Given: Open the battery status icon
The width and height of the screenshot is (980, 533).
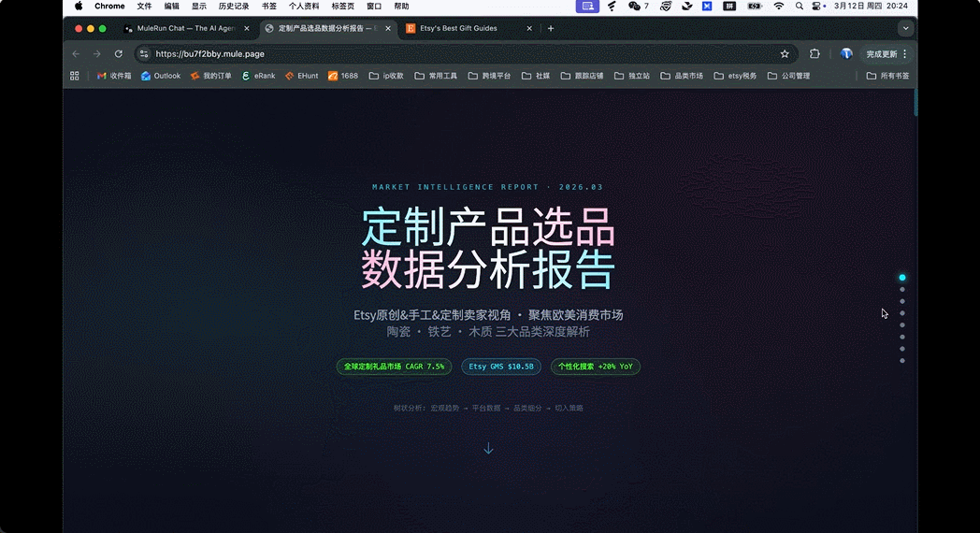Looking at the screenshot, I should coord(755,7).
